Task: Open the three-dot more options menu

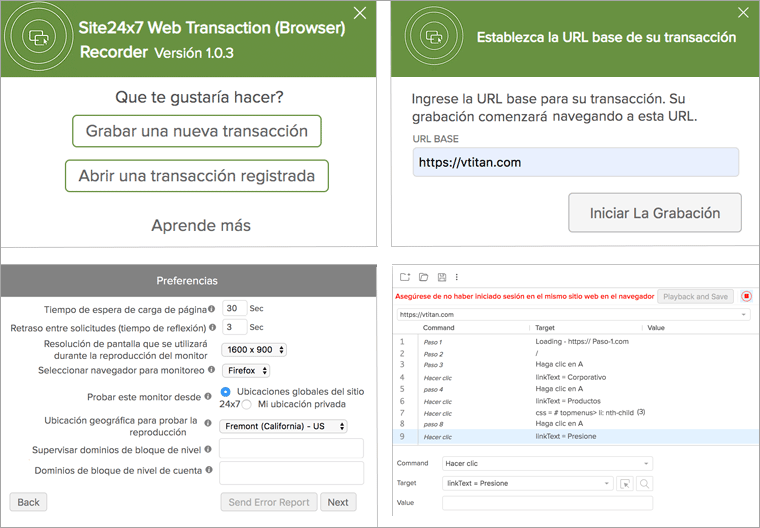Action: [x=457, y=277]
